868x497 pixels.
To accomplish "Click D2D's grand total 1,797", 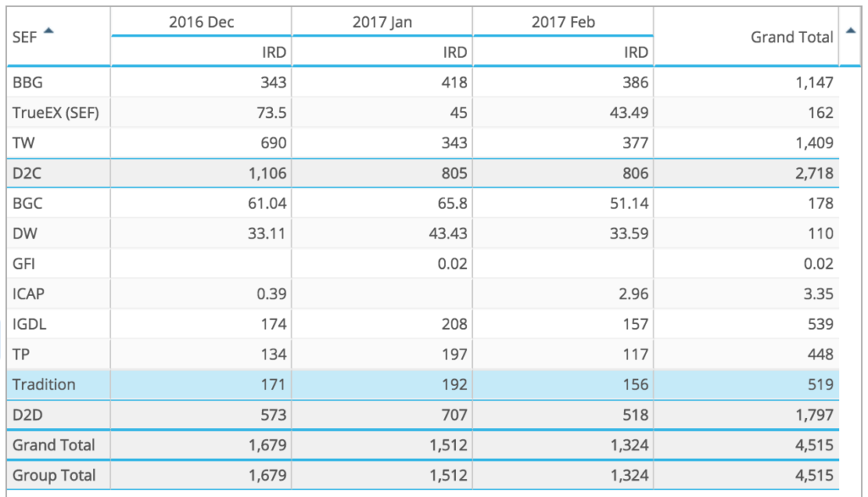I will pyautogui.click(x=815, y=415).
